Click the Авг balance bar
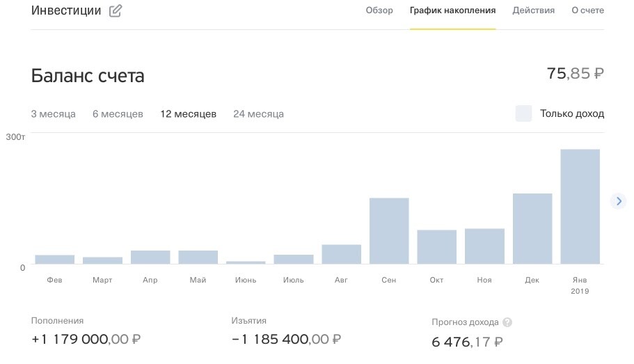Screen dimensions: 634x364 coord(341,255)
